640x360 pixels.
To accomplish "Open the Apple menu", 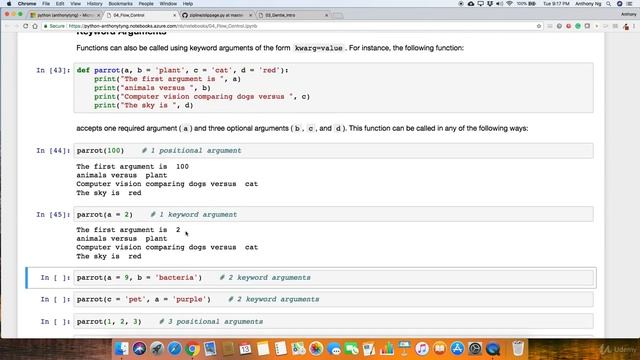I will coord(8,4).
